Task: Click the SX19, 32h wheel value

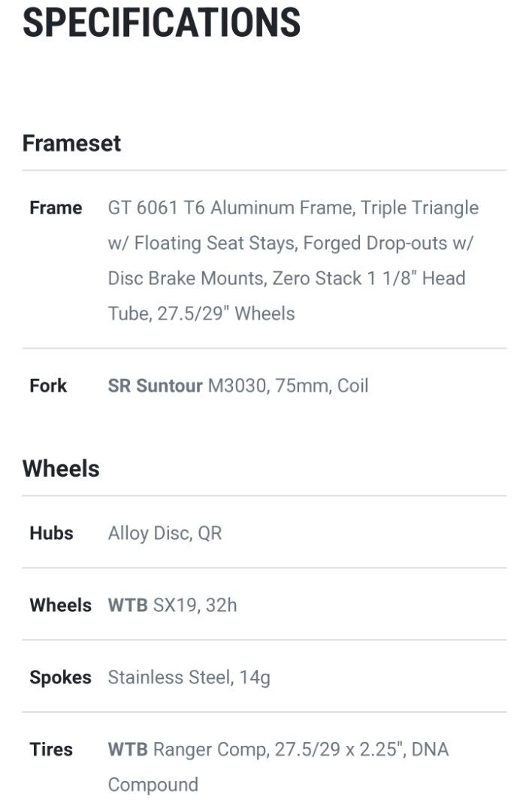Action: coord(195,605)
